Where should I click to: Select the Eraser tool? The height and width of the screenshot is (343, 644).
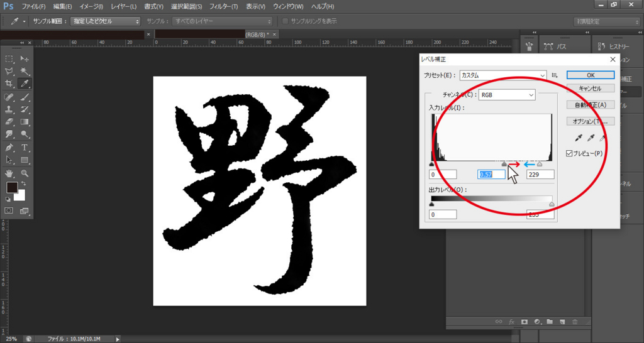pos(9,121)
